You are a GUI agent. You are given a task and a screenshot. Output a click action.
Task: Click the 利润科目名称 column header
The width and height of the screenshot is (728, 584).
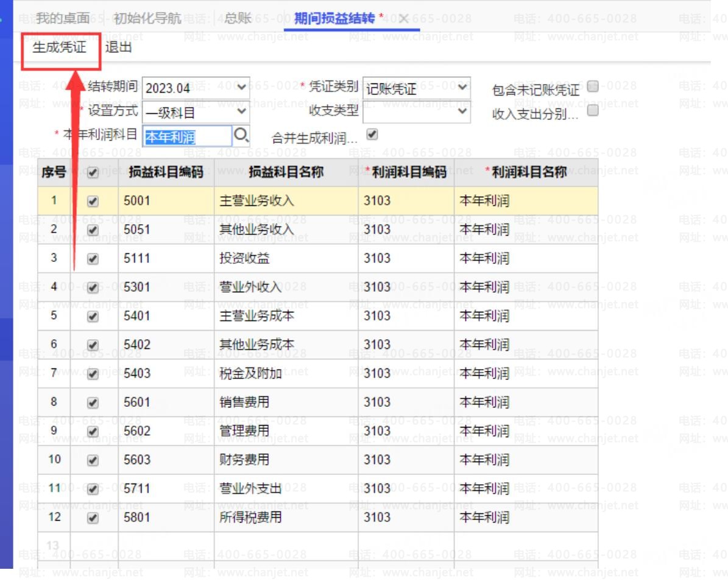(x=526, y=172)
